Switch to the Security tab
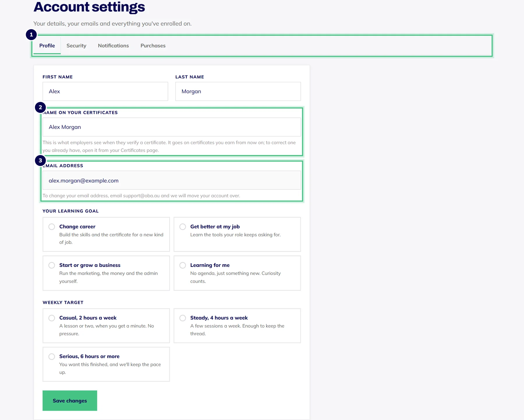Viewport: 524px width, 420px height. 76,46
